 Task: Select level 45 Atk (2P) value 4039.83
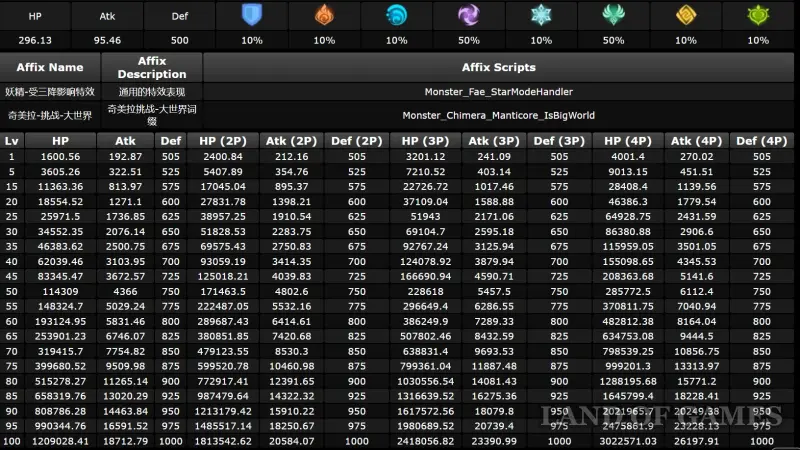(291, 277)
